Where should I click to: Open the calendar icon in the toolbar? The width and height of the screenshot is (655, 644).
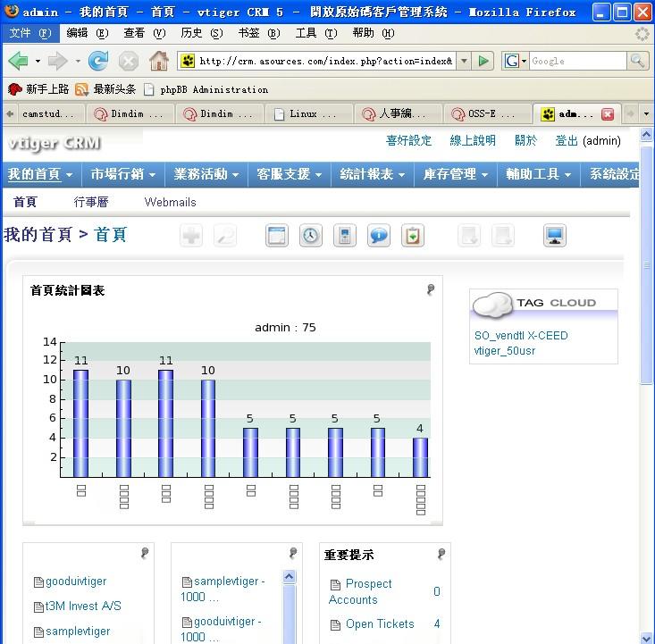(x=276, y=236)
